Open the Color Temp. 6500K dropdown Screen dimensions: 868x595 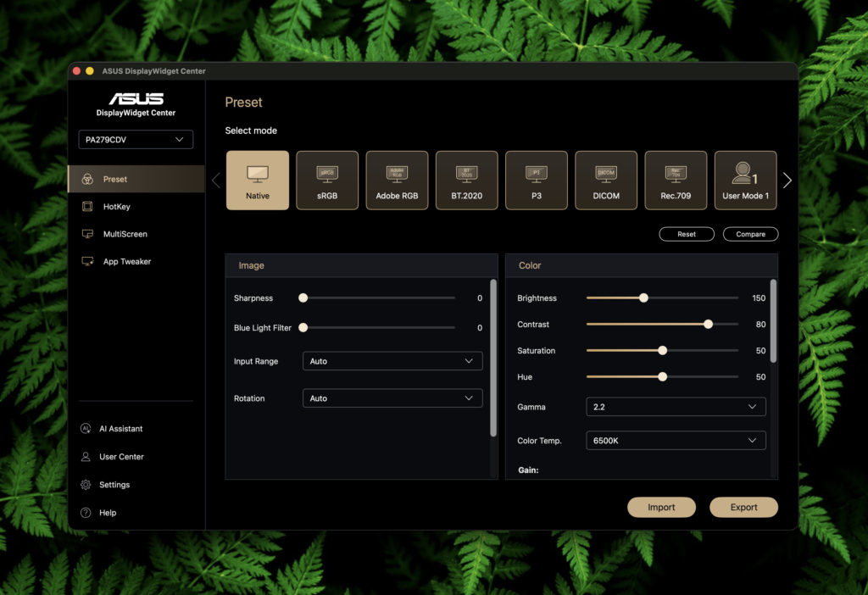click(676, 441)
